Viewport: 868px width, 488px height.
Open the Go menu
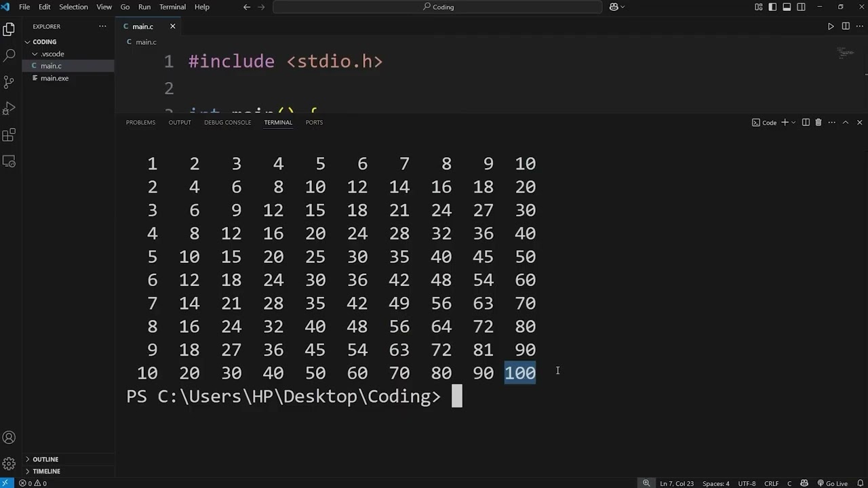tap(125, 7)
